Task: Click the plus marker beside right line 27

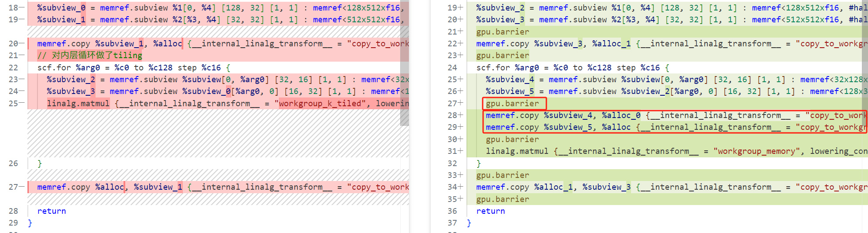Action: (460, 104)
